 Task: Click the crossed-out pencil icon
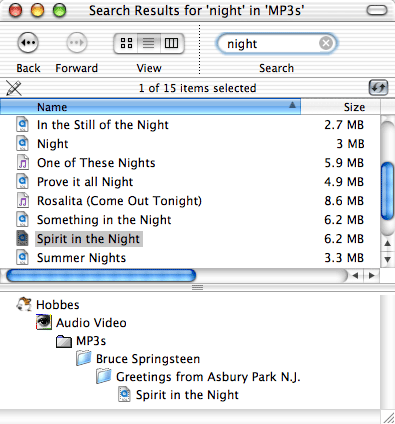pos(14,88)
